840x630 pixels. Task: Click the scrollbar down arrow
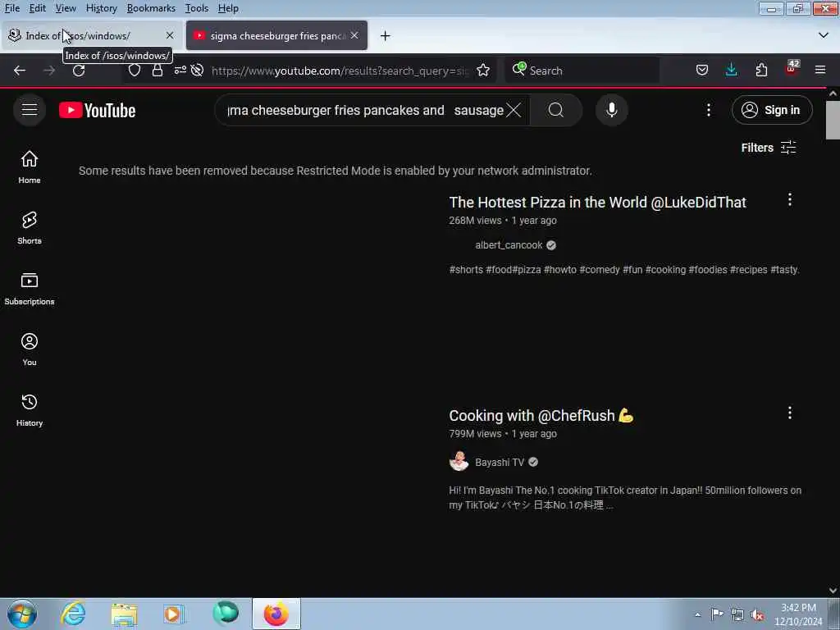pos(833,591)
